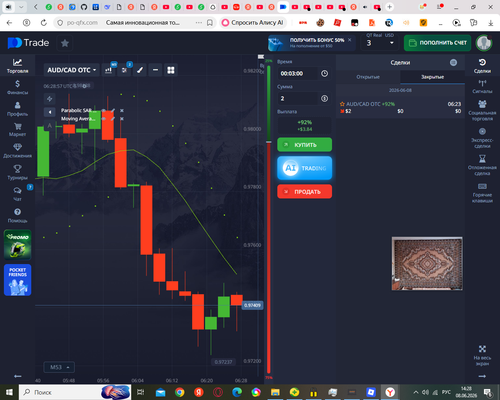
Task: Click the carpet picture thumbnail
Action: (427, 263)
